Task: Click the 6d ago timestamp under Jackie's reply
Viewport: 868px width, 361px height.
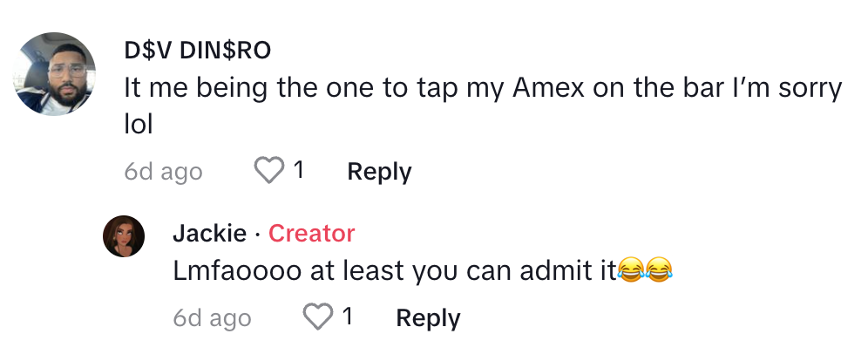Action: 212,317
